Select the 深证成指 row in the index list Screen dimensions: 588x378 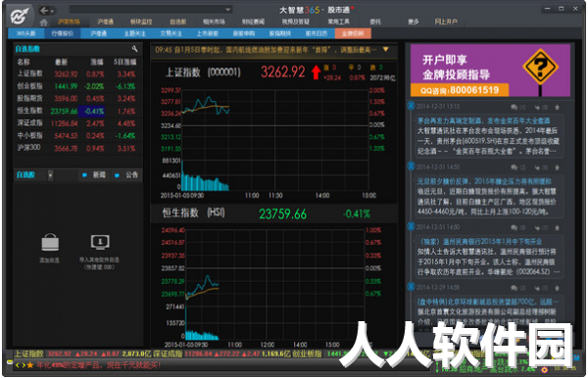point(76,123)
